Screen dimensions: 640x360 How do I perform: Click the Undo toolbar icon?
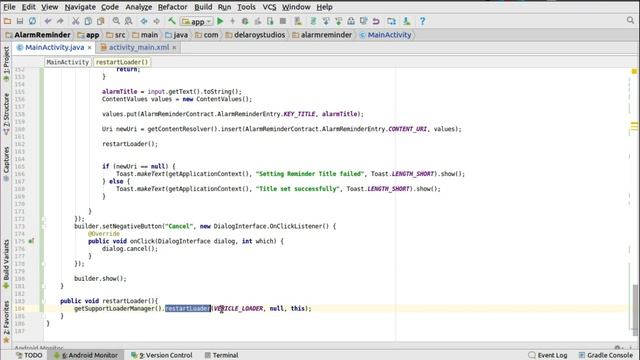(x=48, y=21)
